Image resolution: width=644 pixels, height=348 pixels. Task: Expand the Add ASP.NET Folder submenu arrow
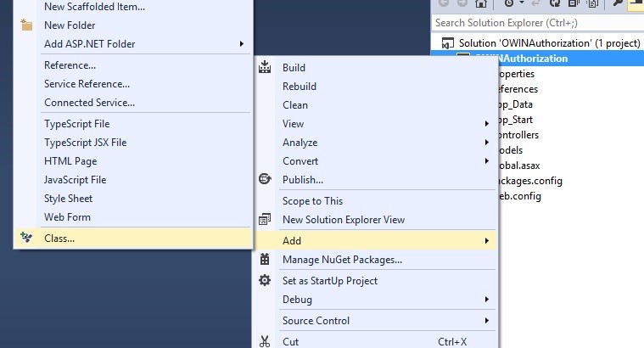click(x=241, y=43)
